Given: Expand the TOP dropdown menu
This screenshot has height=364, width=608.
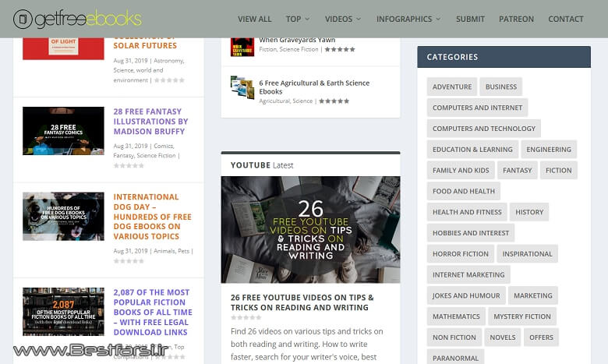Looking at the screenshot, I should coord(297,19).
